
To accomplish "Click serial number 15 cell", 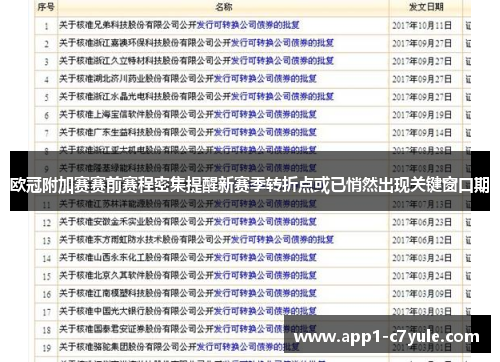I will point(46,277).
